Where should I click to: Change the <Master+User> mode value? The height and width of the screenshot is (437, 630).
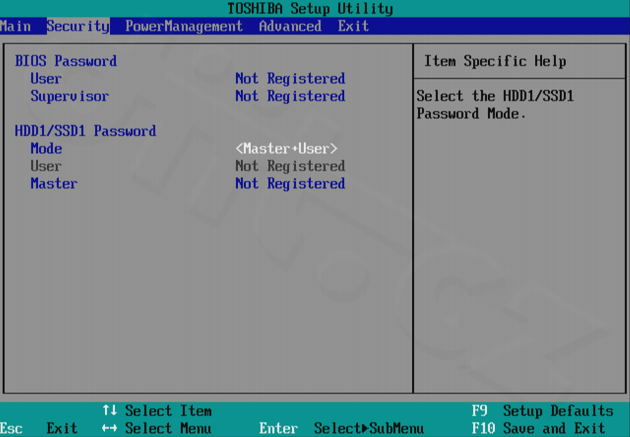point(286,149)
